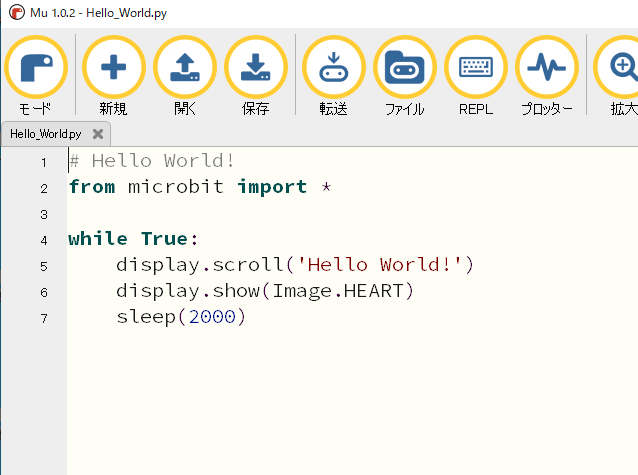The image size is (638, 475).
Task: Click the '# Hello World!' comment line
Action: click(151, 161)
